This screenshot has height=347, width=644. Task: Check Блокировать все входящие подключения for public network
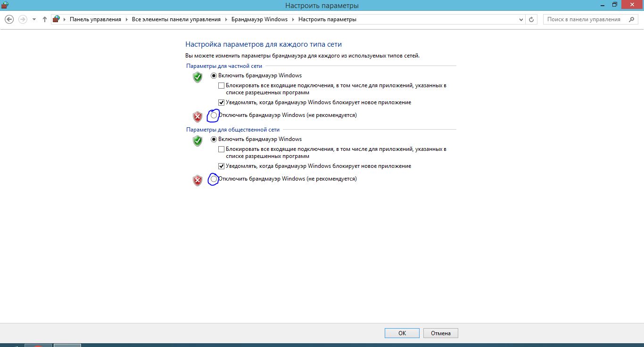[x=221, y=149]
